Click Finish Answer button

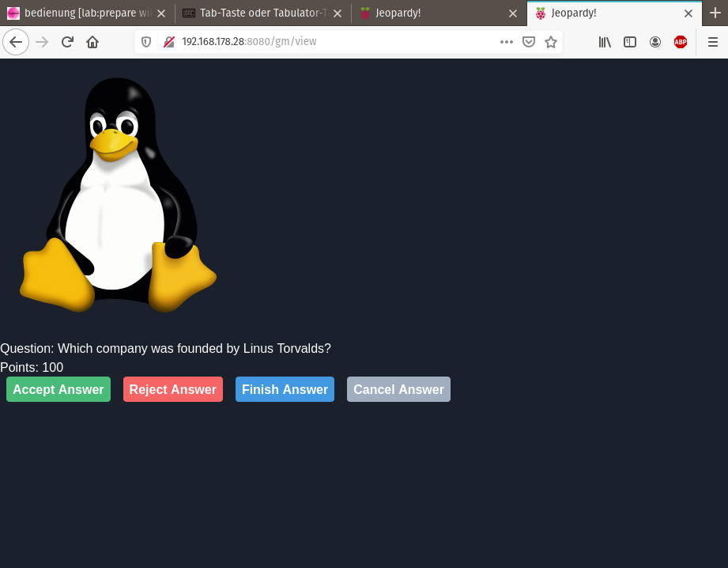[285, 389]
